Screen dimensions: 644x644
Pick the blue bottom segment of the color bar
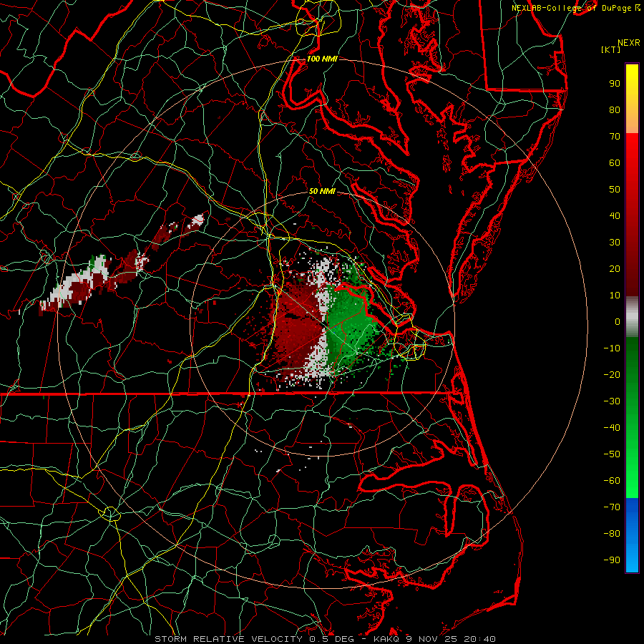click(632, 535)
